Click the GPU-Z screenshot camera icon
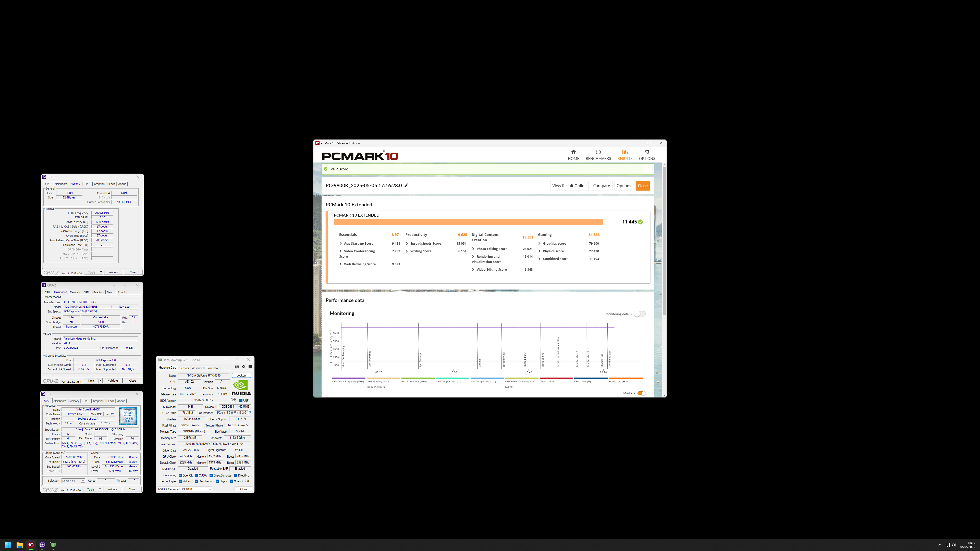Image resolution: width=980 pixels, height=551 pixels. pyautogui.click(x=237, y=367)
